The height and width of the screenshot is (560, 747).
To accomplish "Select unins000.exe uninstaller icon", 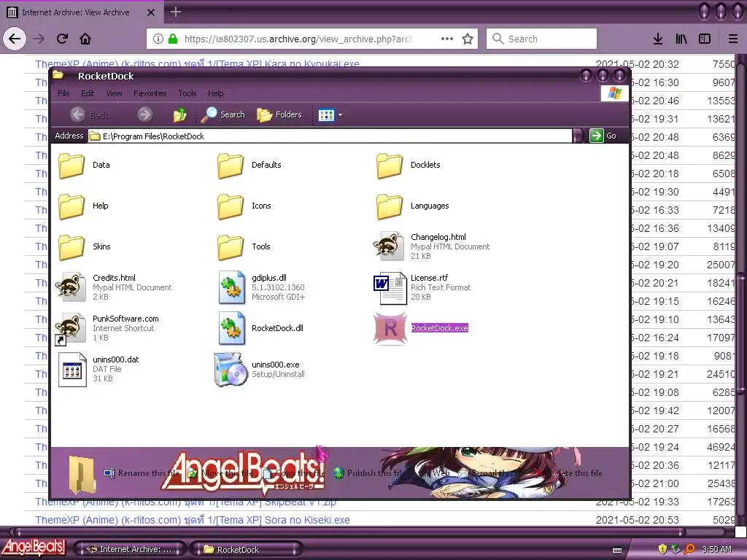I will (231, 369).
